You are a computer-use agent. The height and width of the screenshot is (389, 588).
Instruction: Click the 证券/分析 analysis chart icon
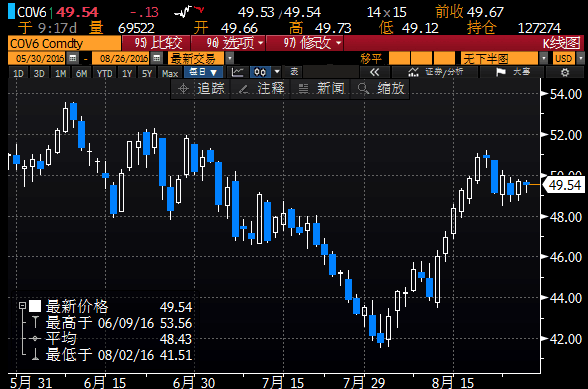[x=435, y=72]
